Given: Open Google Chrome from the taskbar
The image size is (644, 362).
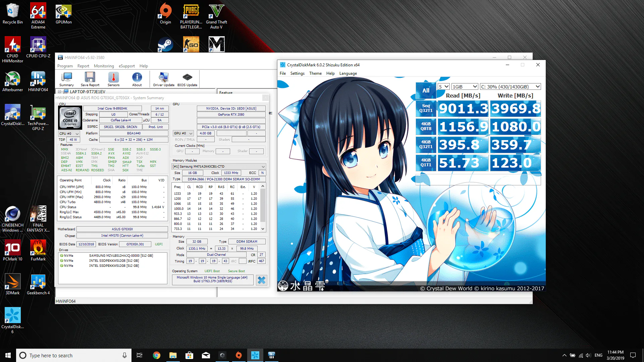Looking at the screenshot, I should point(157,355).
